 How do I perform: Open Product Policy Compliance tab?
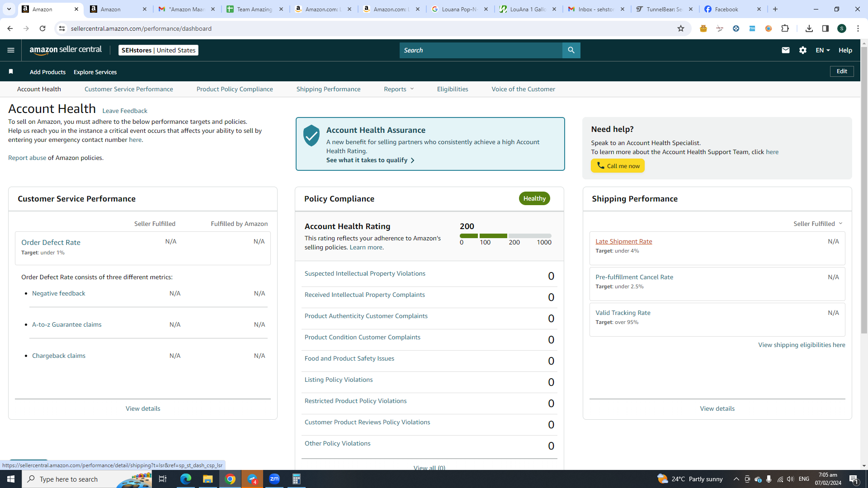(x=235, y=89)
